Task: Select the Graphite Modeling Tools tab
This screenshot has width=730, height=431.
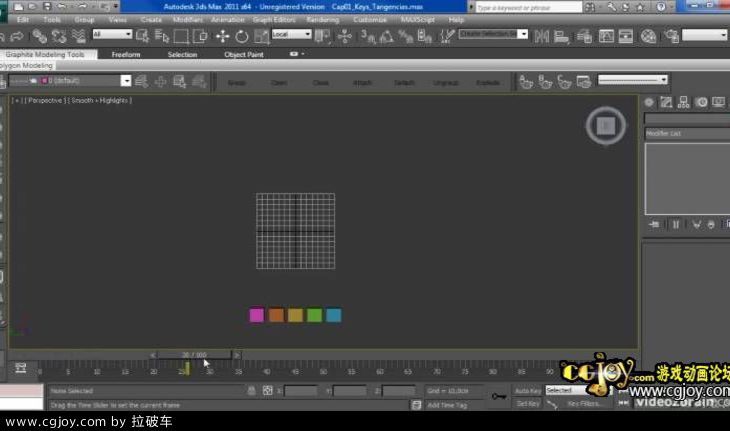Action: [x=45, y=54]
